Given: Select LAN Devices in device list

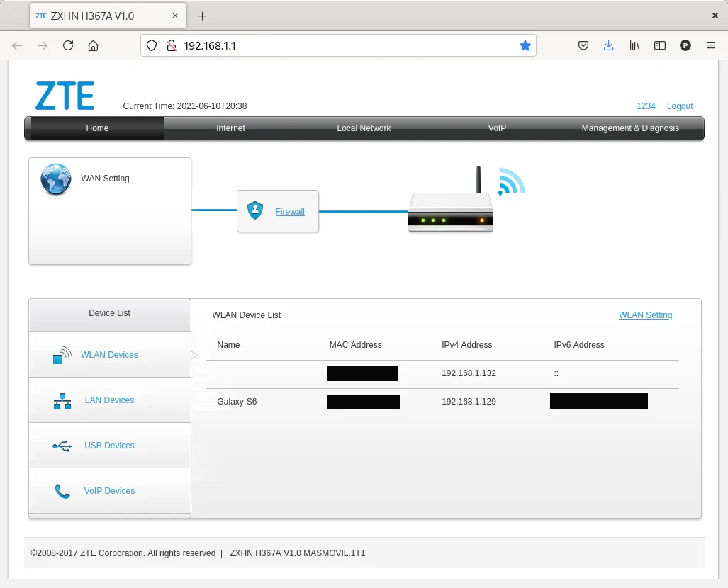Looking at the screenshot, I should pyautogui.click(x=109, y=400).
